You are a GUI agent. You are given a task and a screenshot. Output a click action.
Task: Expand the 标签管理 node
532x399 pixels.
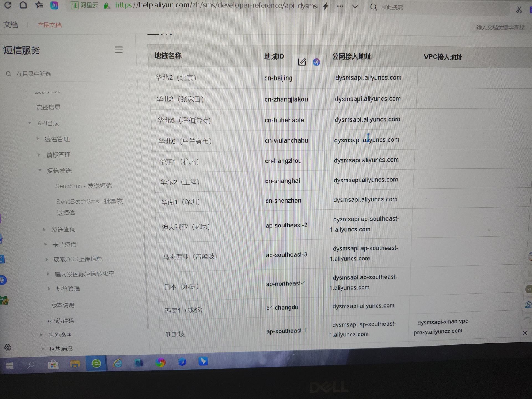[49, 288]
